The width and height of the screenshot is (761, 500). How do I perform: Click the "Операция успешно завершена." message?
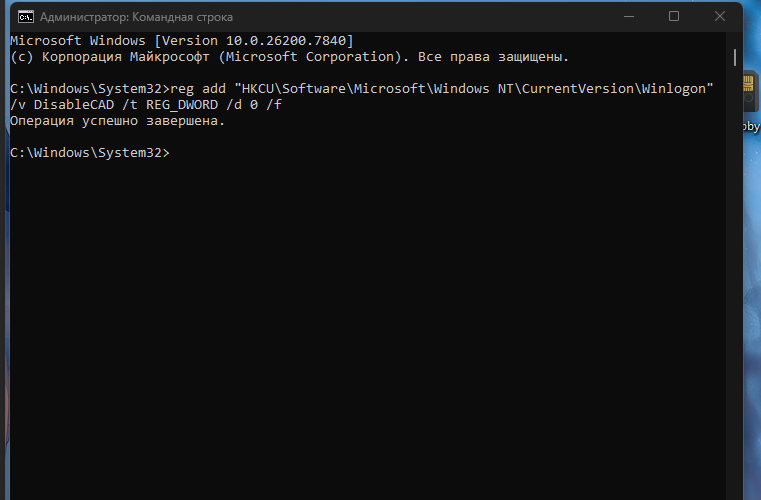117,121
